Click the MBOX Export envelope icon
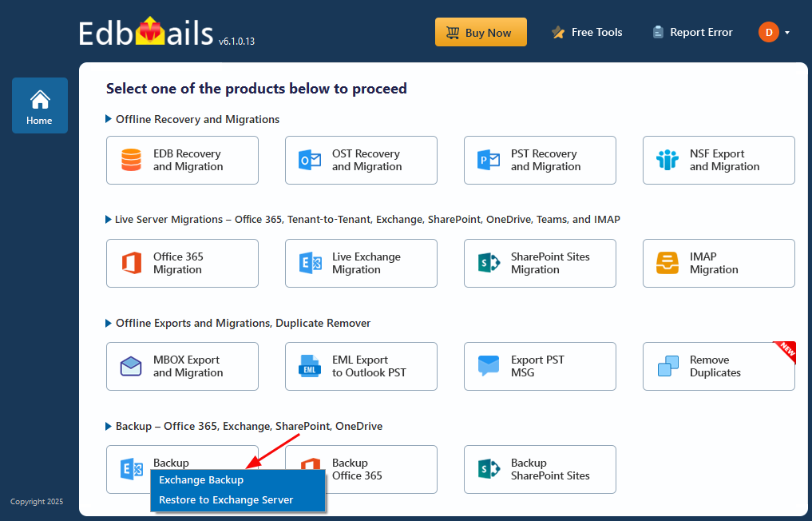The image size is (812, 521). tap(131, 367)
